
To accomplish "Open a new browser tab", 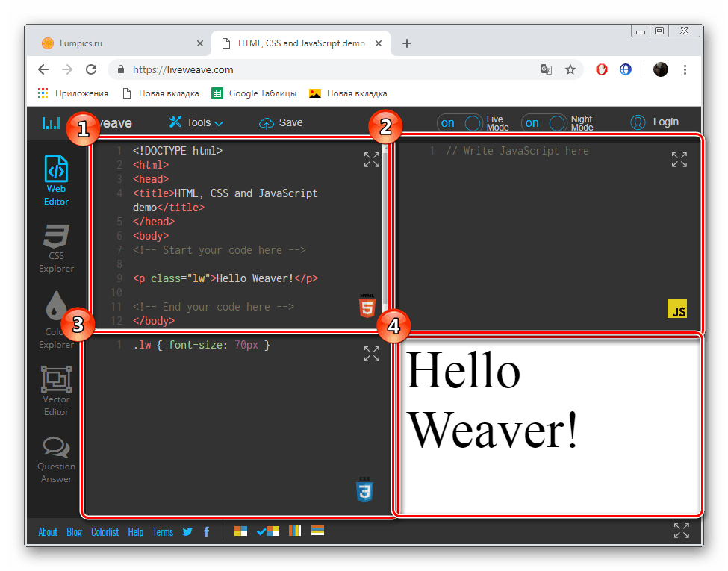I will point(407,43).
